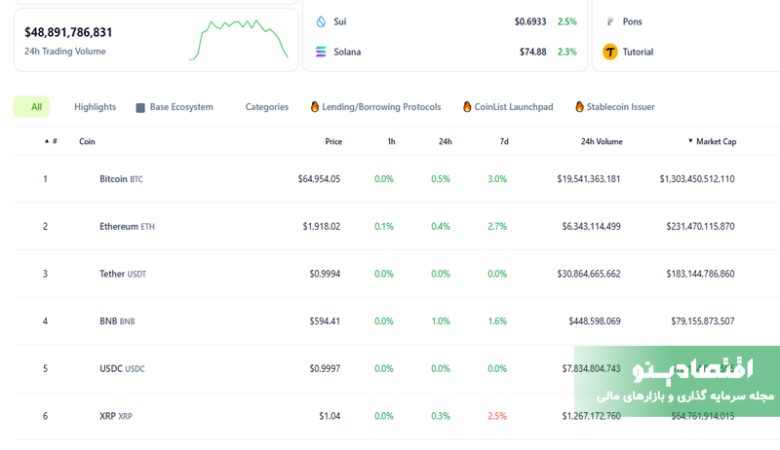Click Ethereum market cap $231,470,115,870
Viewport: 780px width, 450px height.
pyautogui.click(x=700, y=226)
